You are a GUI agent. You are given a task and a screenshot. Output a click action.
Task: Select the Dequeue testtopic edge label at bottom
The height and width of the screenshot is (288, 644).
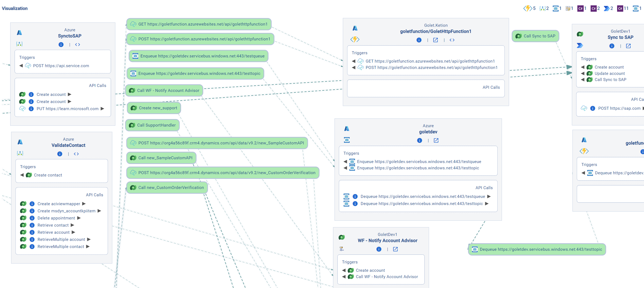(x=537, y=249)
